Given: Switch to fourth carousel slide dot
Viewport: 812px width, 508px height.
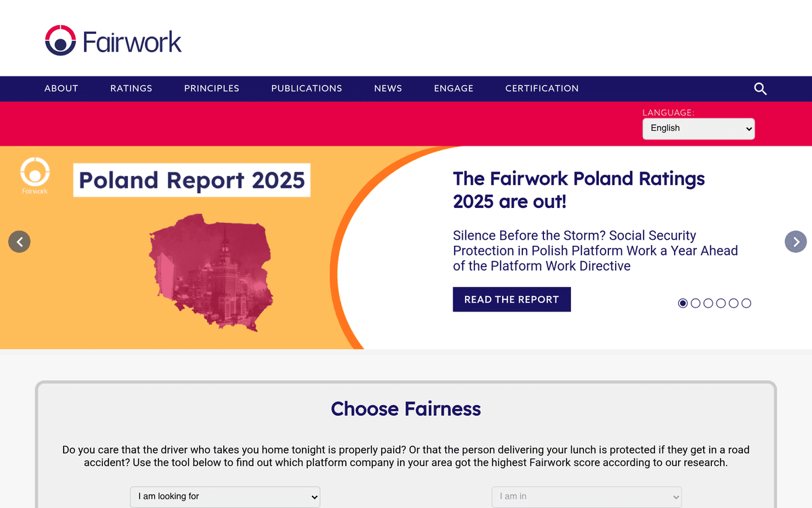Looking at the screenshot, I should [x=721, y=303].
